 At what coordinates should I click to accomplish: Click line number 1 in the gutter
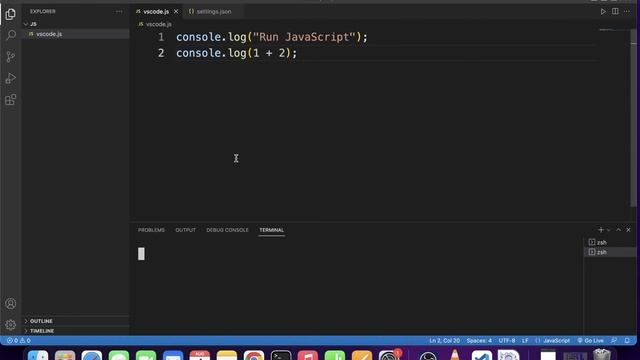click(161, 37)
